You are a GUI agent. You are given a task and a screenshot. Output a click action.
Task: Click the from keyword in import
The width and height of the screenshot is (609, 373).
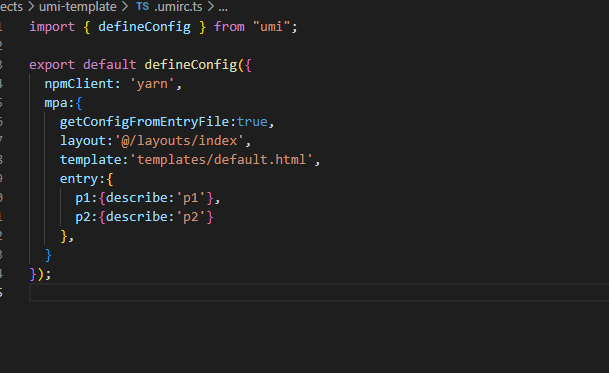coord(229,27)
